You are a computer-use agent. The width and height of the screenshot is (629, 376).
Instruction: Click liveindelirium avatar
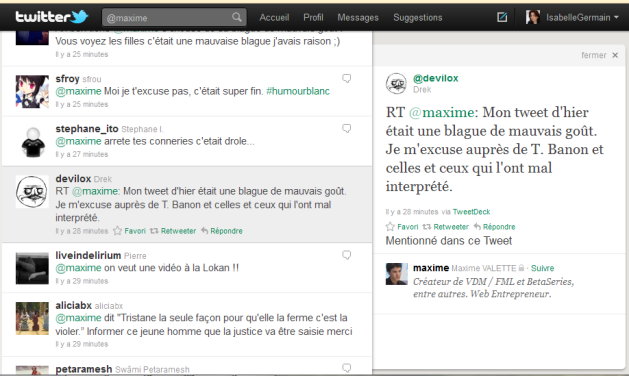pyautogui.click(x=32, y=268)
